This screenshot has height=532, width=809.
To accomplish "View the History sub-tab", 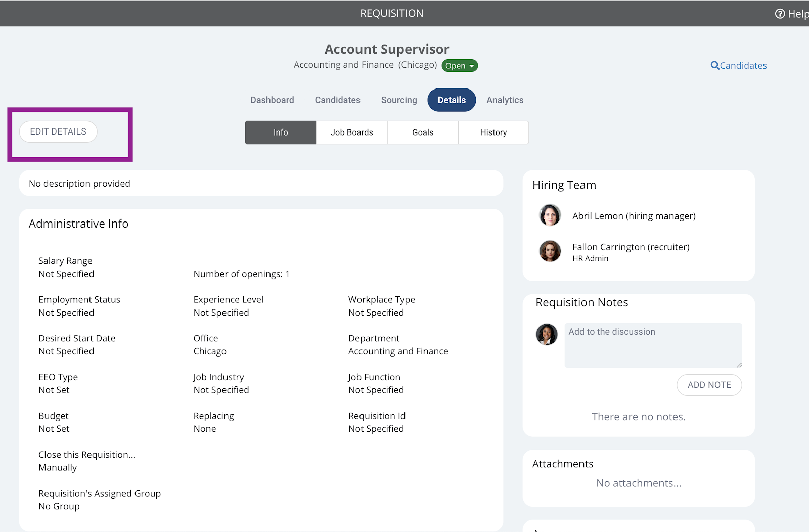I will click(x=493, y=132).
